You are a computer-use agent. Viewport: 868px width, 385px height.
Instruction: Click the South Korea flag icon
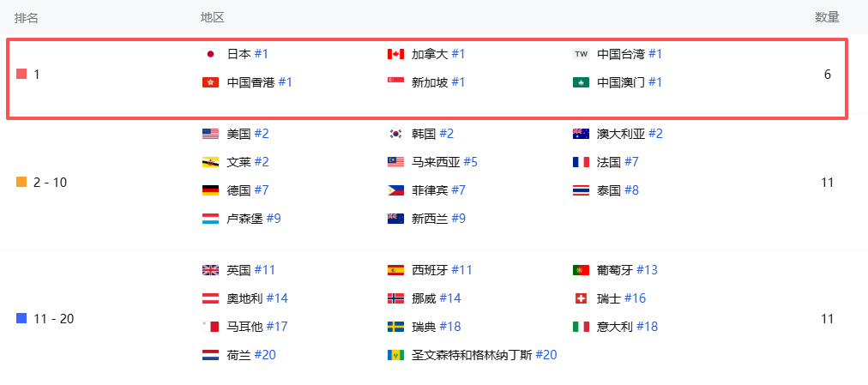click(x=395, y=134)
